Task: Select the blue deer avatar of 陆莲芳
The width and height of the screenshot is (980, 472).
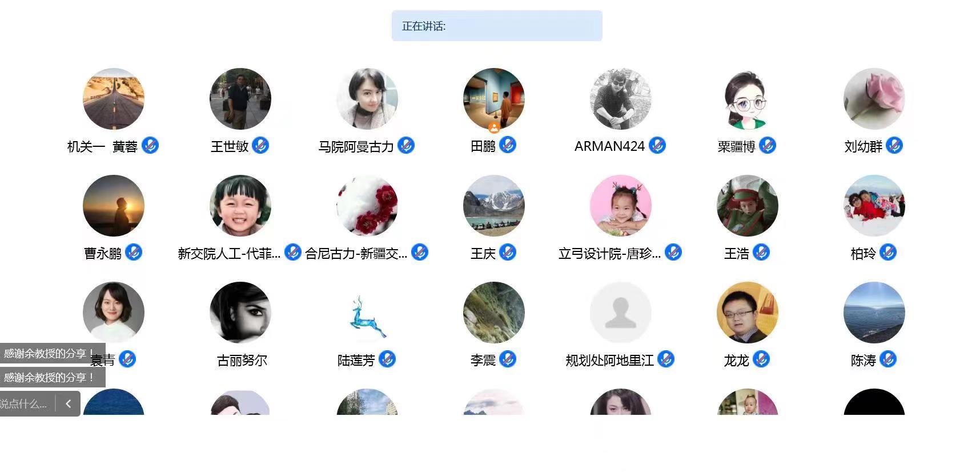Action: (367, 313)
